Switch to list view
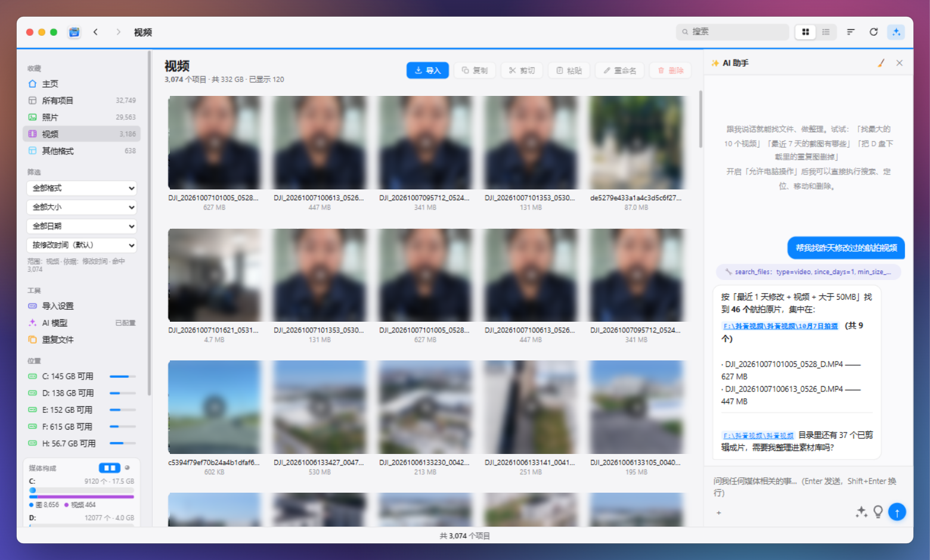Viewport: 930px width, 560px height. click(x=826, y=32)
